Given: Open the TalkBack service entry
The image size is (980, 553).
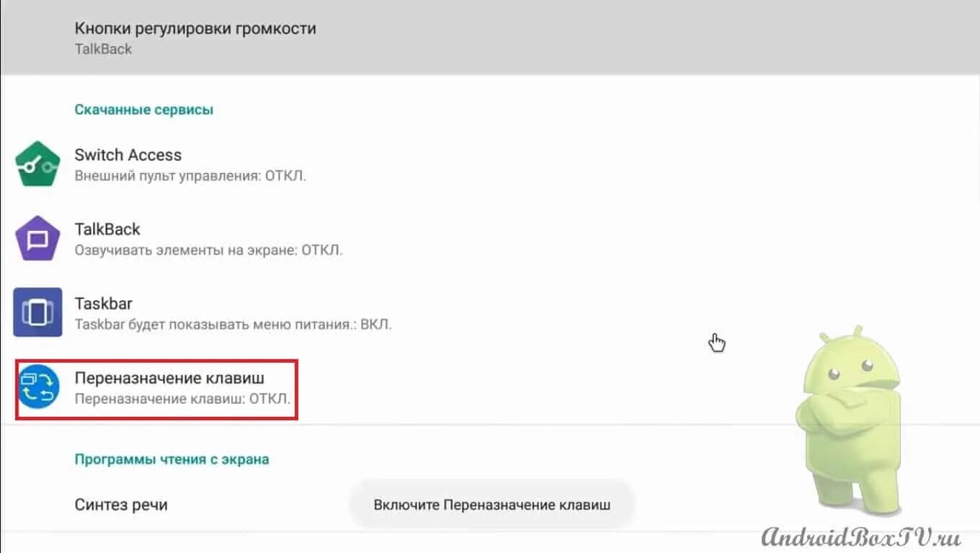Looking at the screenshot, I should pos(490,239).
